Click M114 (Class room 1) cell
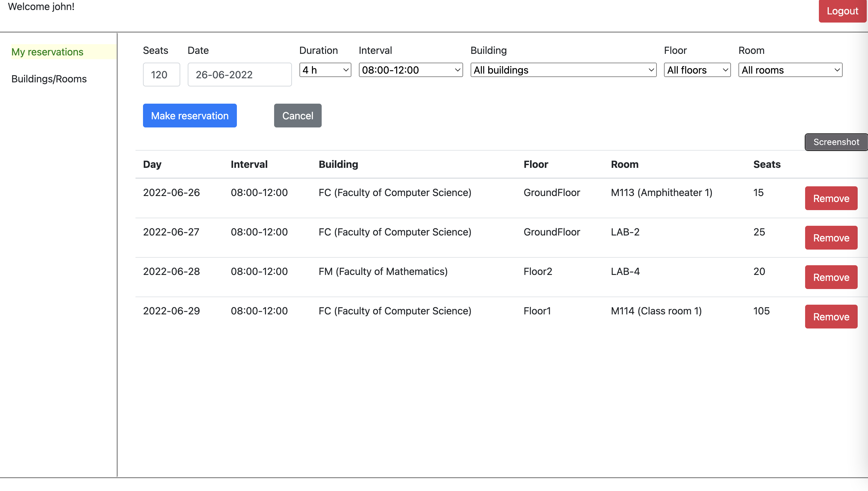Viewport: 868px width, 491px height. pyautogui.click(x=656, y=311)
